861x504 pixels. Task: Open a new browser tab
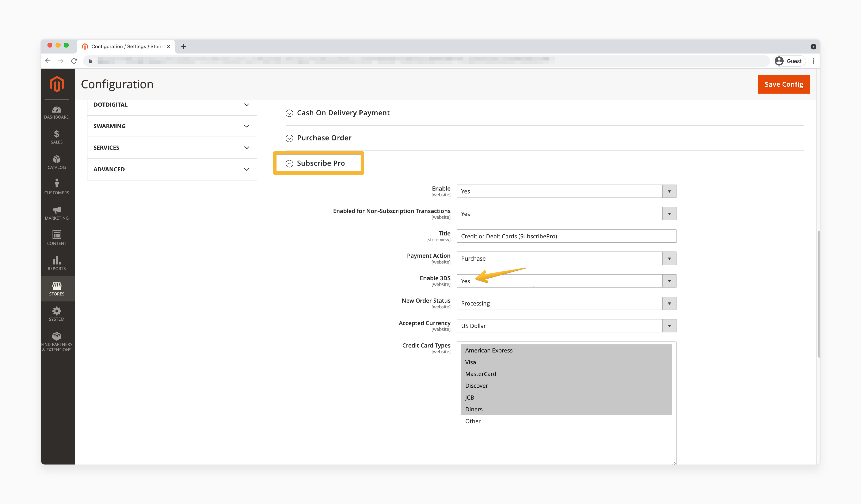tap(184, 46)
